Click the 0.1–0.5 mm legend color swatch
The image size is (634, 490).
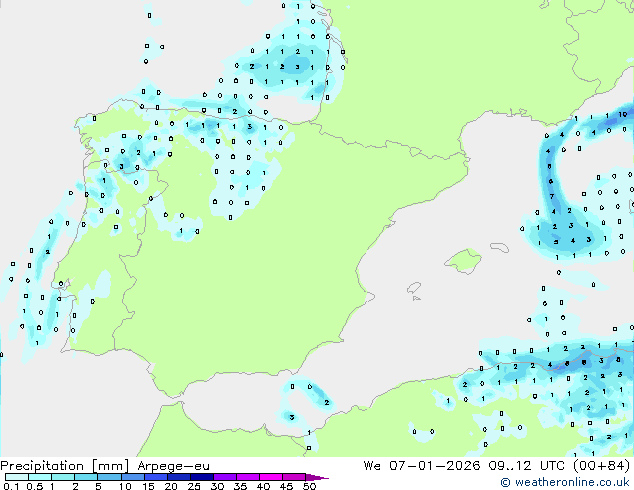click(x=17, y=477)
